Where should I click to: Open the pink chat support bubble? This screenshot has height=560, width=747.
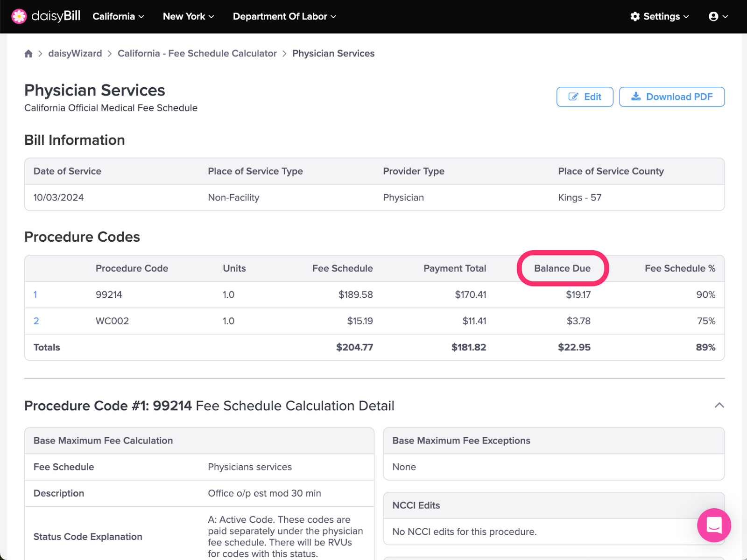coord(714,525)
